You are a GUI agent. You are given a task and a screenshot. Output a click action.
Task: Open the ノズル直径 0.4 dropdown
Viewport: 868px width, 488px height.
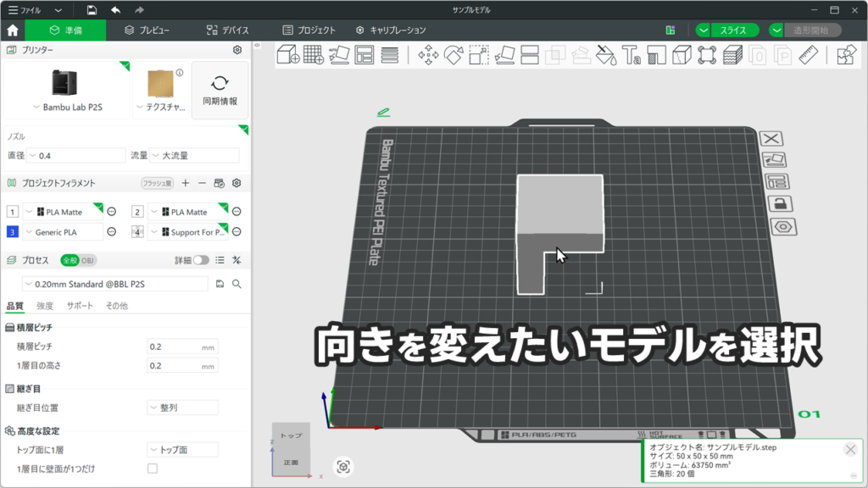(76, 156)
